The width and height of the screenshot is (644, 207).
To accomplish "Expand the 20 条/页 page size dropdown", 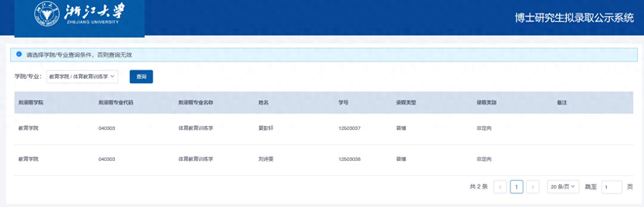I will point(563,187).
